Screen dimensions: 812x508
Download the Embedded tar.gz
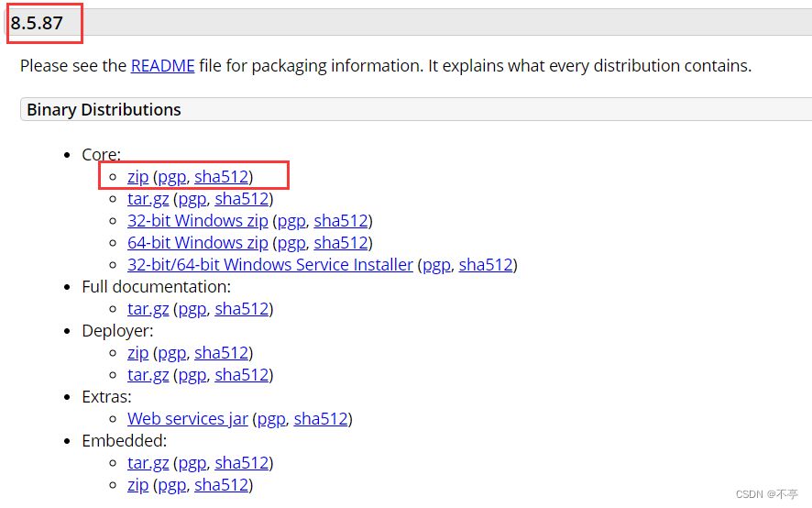click(148, 463)
